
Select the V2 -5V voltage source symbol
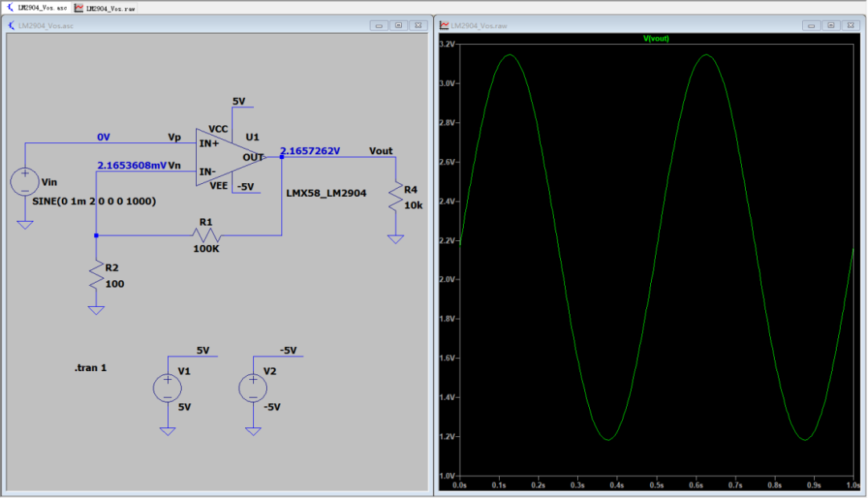pos(253,387)
